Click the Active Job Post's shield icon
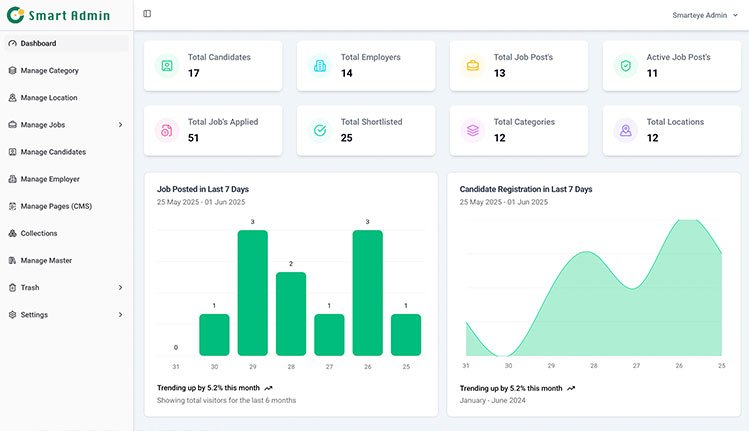 point(626,66)
